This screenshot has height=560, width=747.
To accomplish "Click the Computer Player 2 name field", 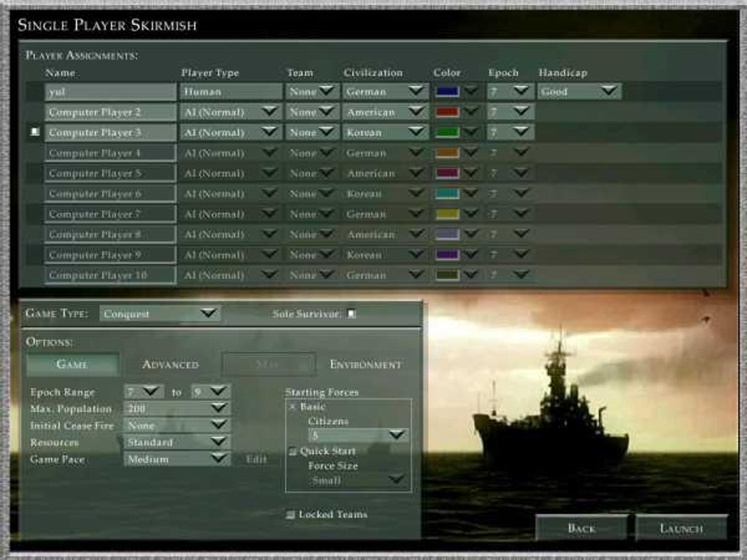I will 111,112.
